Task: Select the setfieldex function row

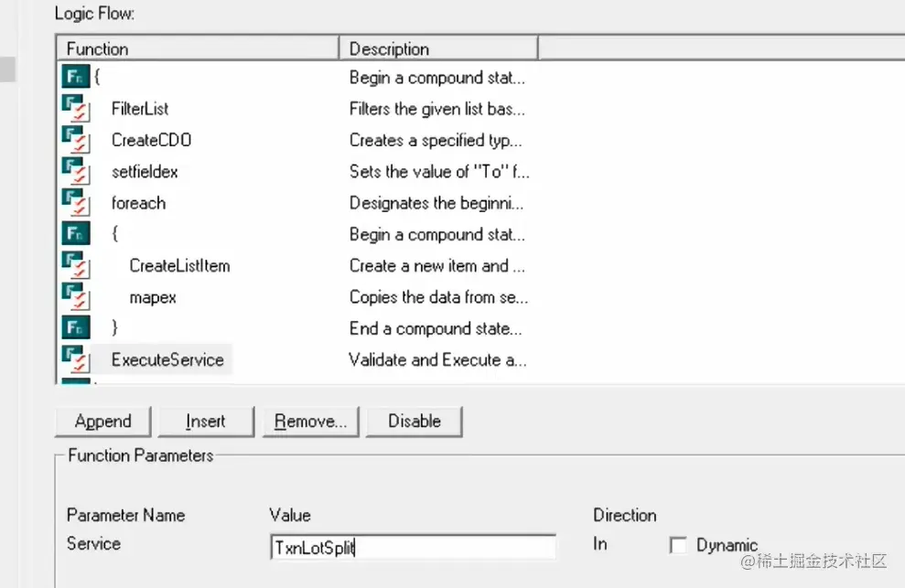Action: pyautogui.click(x=145, y=171)
